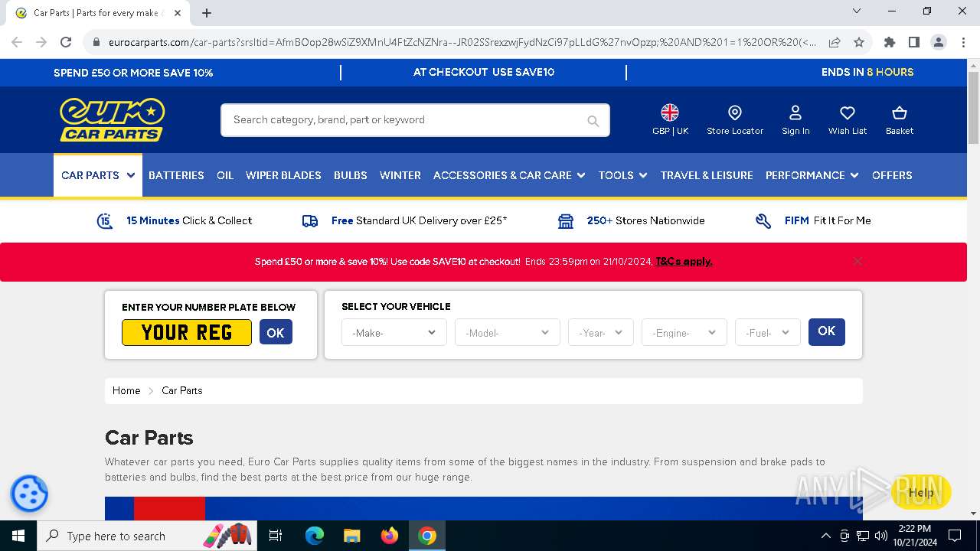Open the Oil menu item
Screen dimensions: 980x551
coord(225,175)
